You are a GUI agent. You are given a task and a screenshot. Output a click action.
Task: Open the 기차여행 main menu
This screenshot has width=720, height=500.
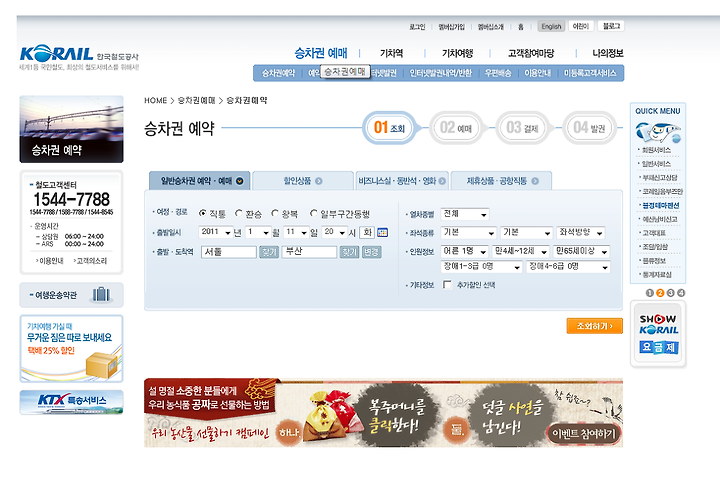[x=457, y=53]
